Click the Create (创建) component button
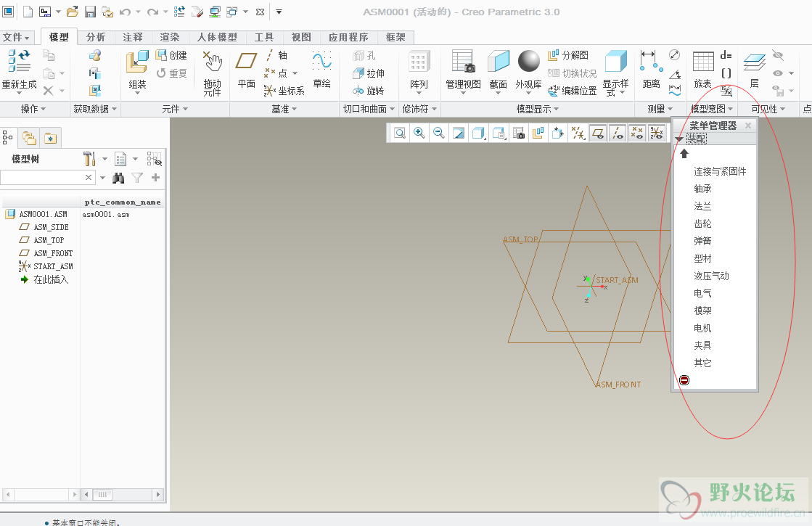Screen dimensions: 812x526 [171, 55]
